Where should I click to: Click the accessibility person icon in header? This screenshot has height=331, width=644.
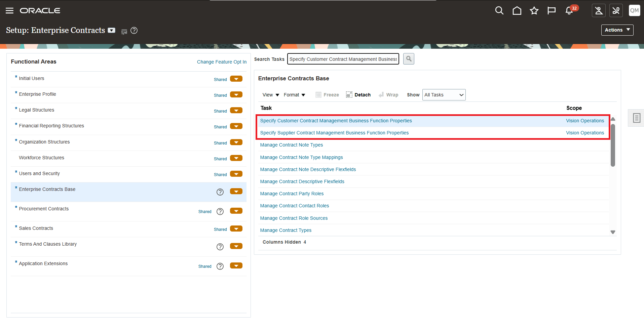(x=599, y=10)
